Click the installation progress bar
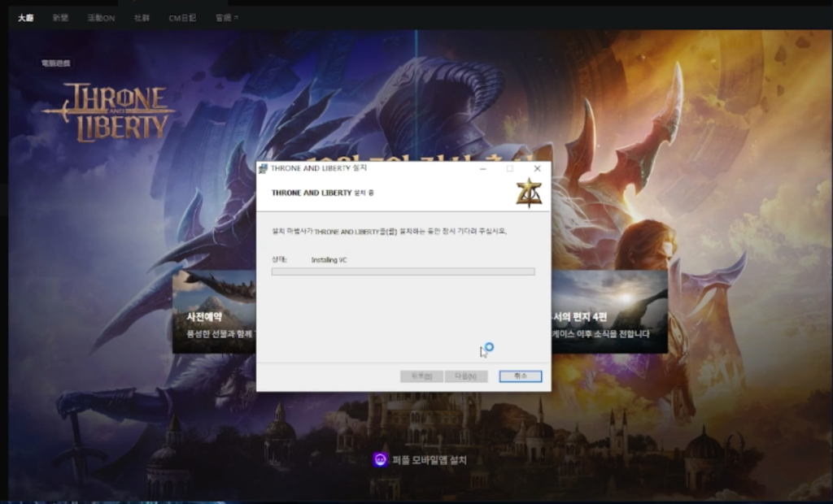 pos(403,272)
